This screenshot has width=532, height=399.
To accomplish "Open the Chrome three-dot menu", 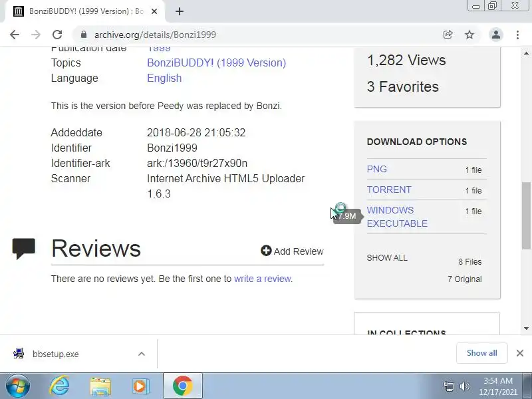I will pyautogui.click(x=517, y=35).
